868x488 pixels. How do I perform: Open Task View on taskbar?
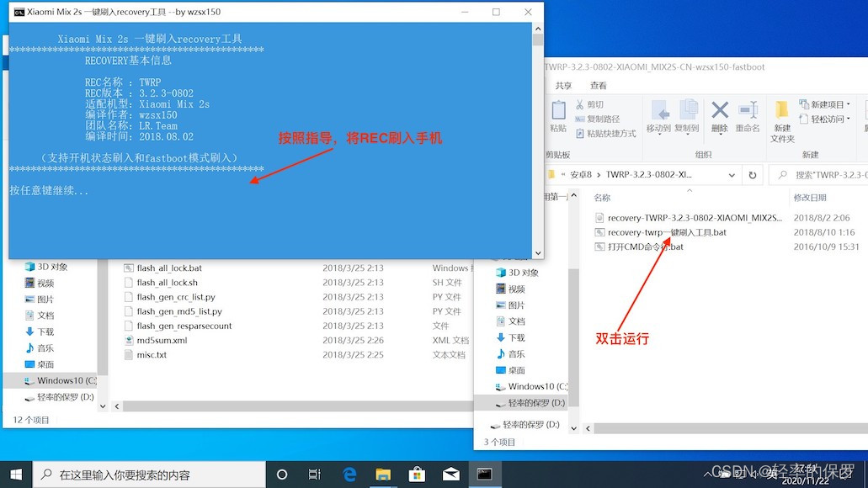[x=314, y=475]
